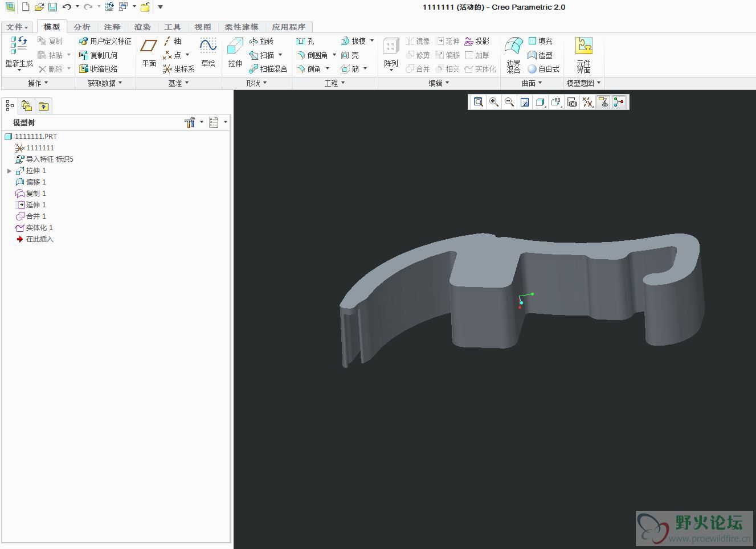Click the open folder icon
Screen dimensions: 756x549
click(39, 7)
